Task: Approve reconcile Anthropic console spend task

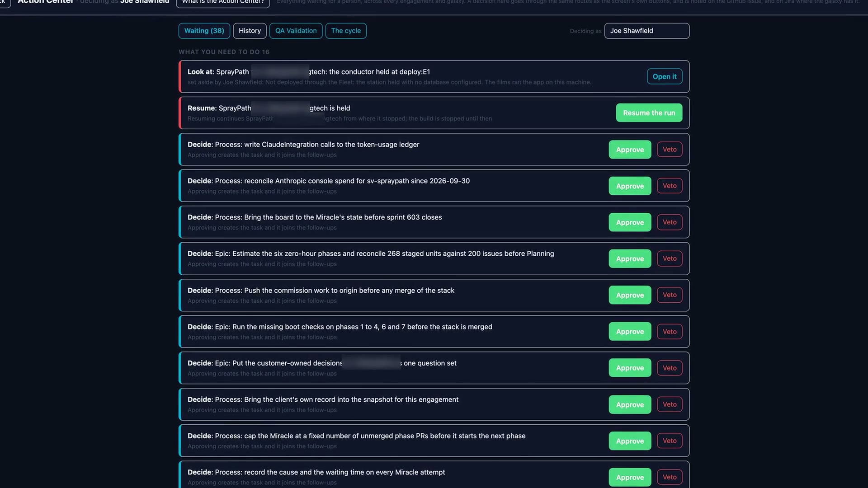Action: 630,186
